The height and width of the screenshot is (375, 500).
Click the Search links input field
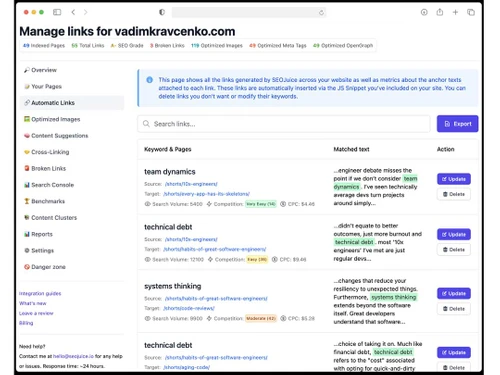coord(284,124)
